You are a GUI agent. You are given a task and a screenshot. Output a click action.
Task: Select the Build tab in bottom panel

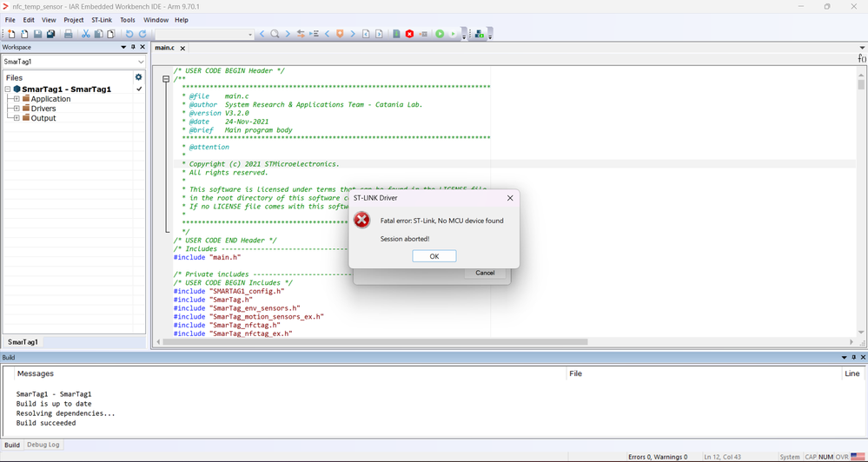(12, 445)
